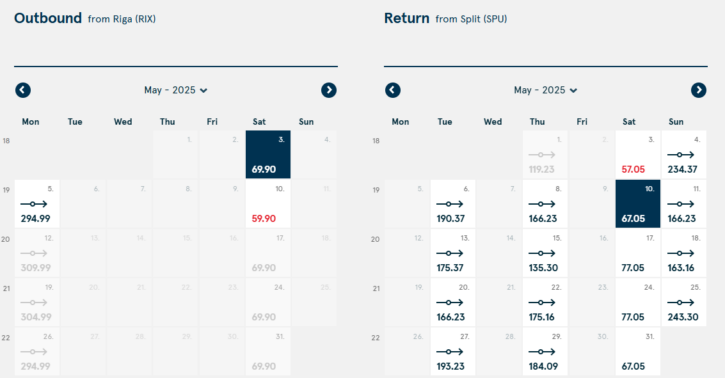Screen dimensions: 725x378
Task: Select outbound May 5 connecting flight 294.99
Action: (x=37, y=204)
